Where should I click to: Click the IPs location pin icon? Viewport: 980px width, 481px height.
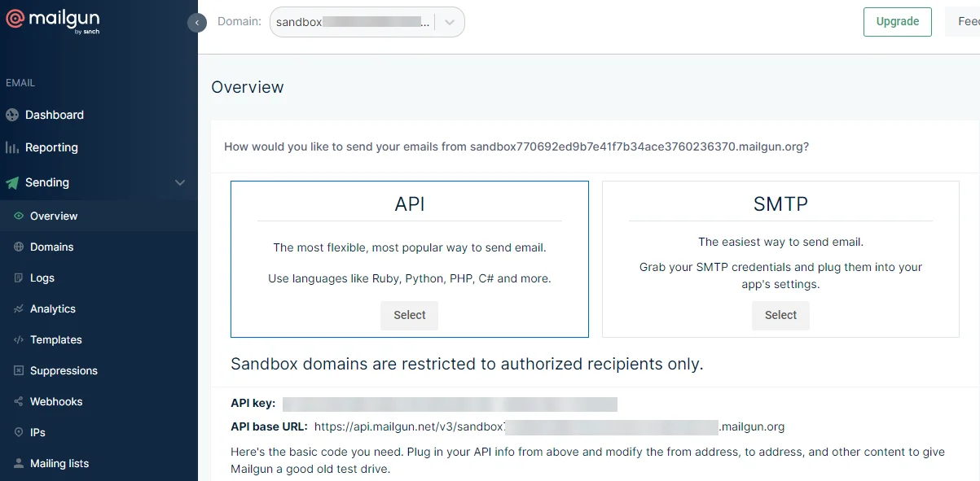point(19,432)
